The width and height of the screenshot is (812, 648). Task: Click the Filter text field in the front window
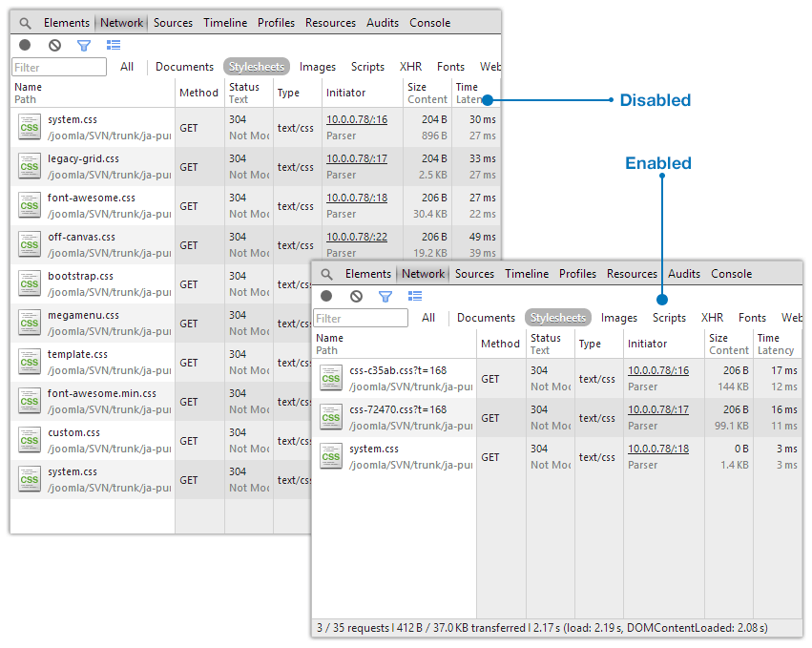coord(361,319)
